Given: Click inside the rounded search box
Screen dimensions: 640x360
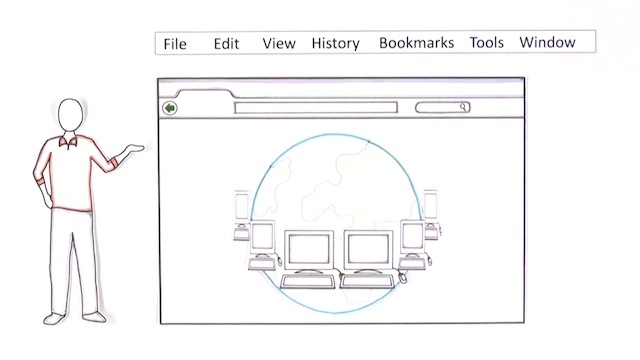Looking at the screenshot, I should click(442, 107).
